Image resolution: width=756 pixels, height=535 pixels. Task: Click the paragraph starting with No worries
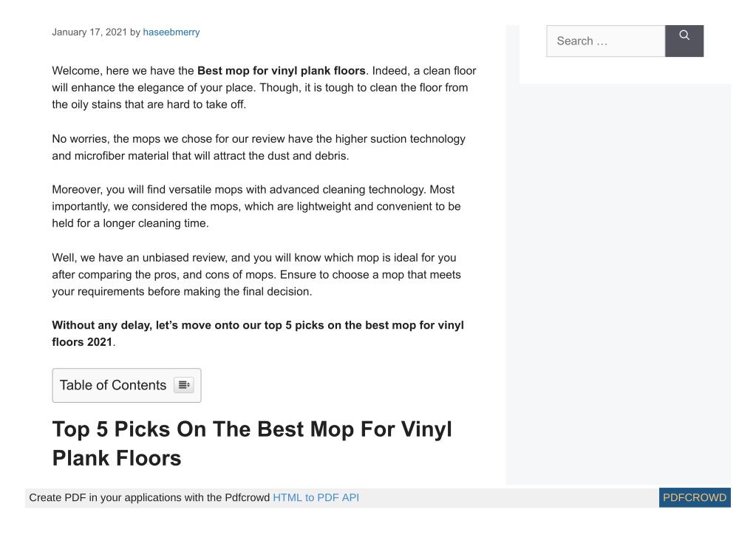(259, 147)
